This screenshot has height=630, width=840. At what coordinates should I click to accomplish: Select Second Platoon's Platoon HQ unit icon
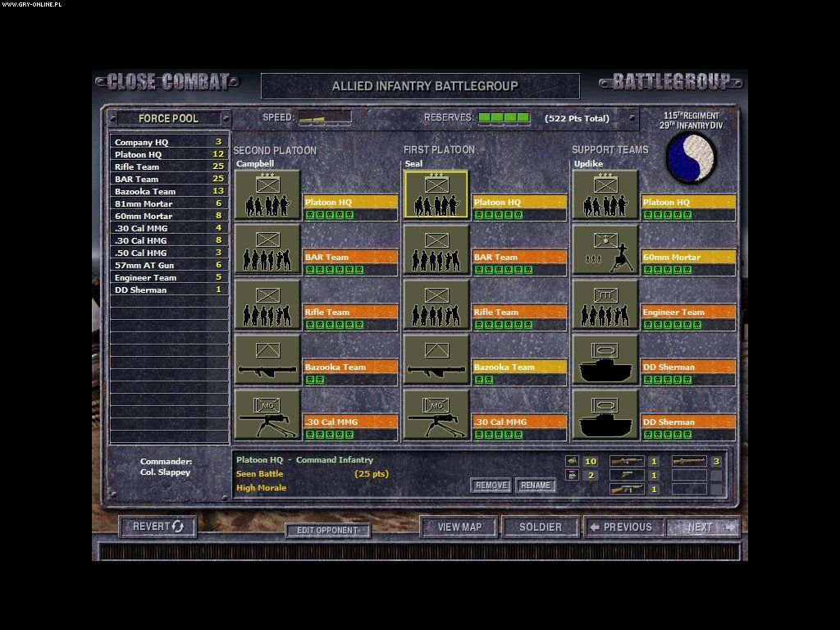[x=267, y=195]
